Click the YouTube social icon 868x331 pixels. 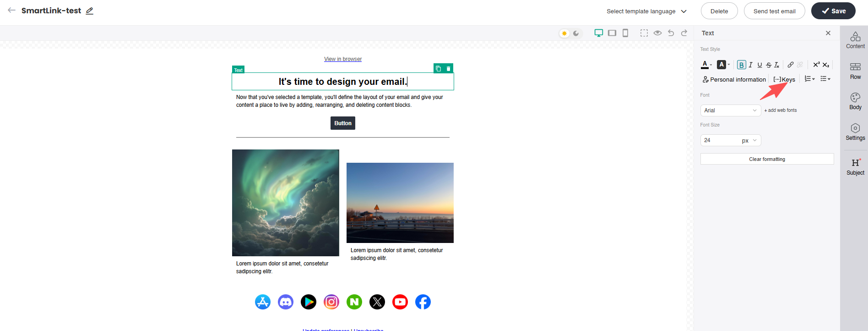tap(400, 302)
